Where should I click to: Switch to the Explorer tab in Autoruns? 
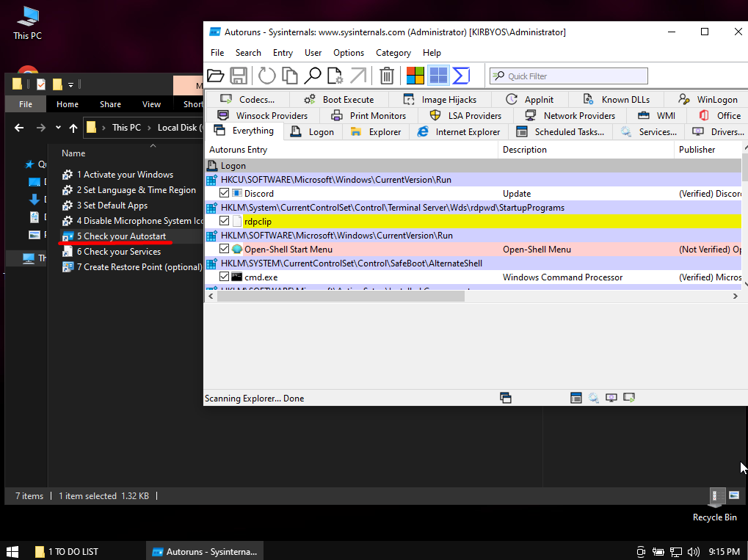(x=376, y=131)
